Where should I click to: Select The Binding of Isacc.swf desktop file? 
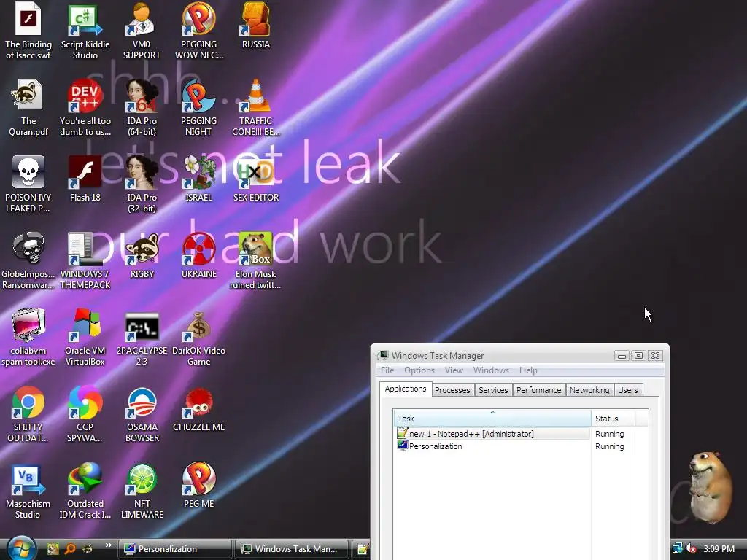point(28,31)
